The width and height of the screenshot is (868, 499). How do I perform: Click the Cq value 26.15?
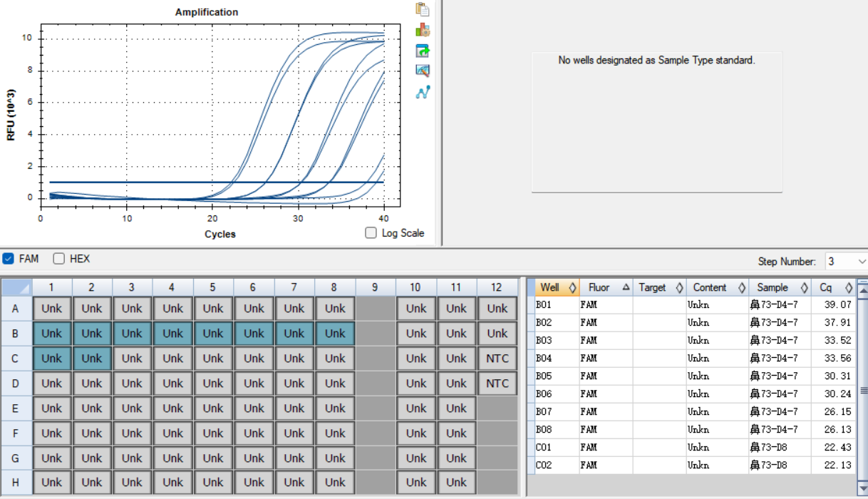pos(837,411)
